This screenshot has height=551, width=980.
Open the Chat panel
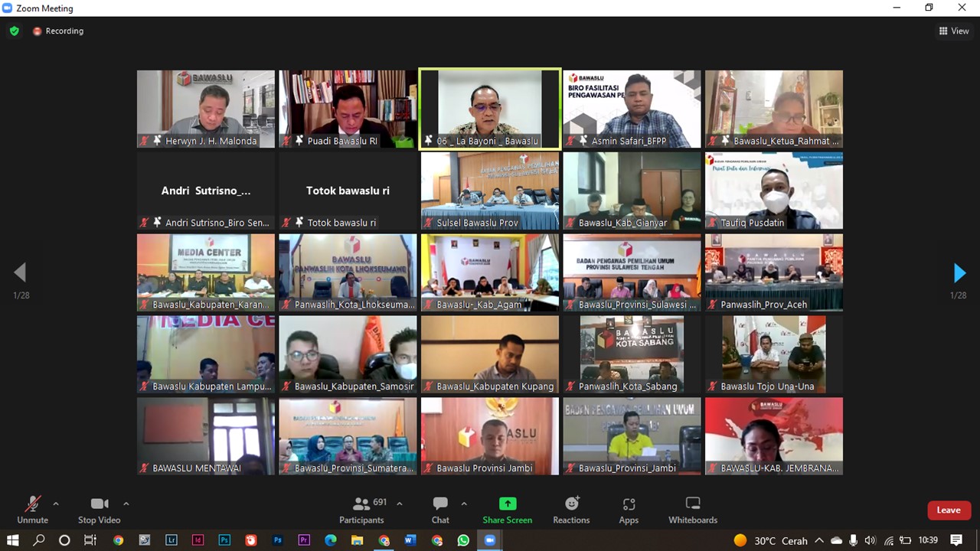click(x=440, y=510)
